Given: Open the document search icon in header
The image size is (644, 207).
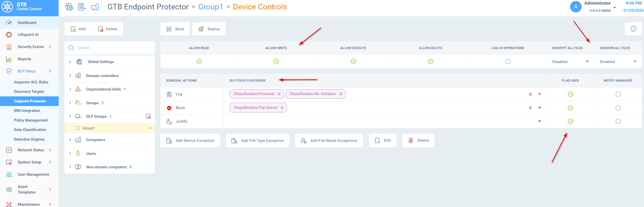Looking at the screenshot, I should [82, 7].
